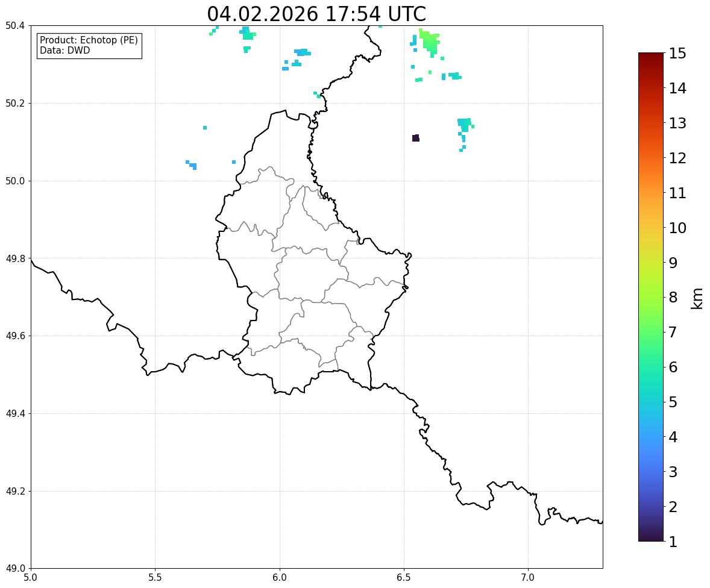Click the 1 km dark end of the colorbar
710x588 pixels.
(651, 539)
